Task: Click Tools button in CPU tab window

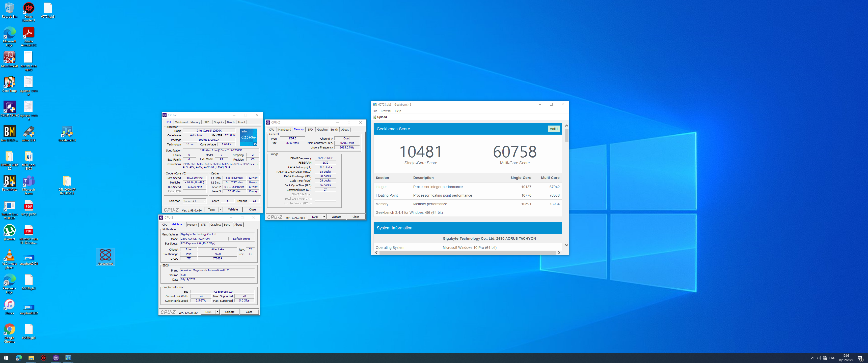Action: pyautogui.click(x=211, y=209)
